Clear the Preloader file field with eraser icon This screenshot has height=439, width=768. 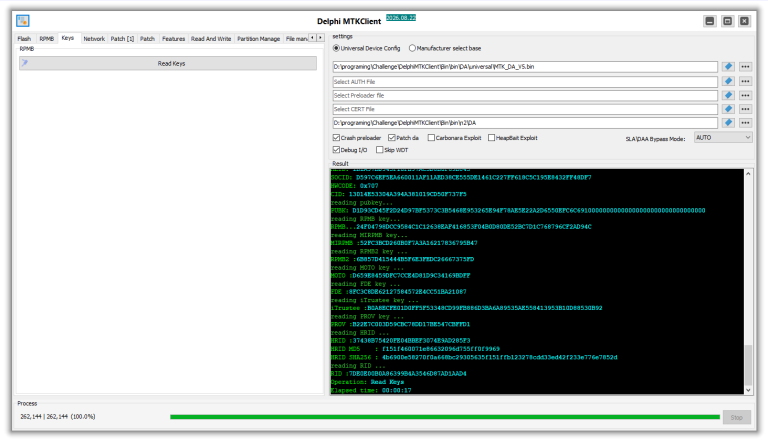(x=728, y=95)
